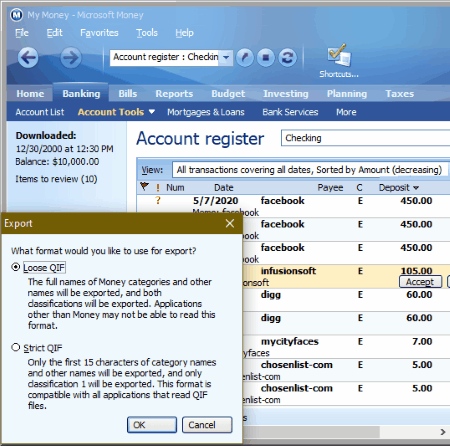Switch to the Planning tab
Image resolution: width=450 pixels, height=446 pixels.
tap(347, 94)
